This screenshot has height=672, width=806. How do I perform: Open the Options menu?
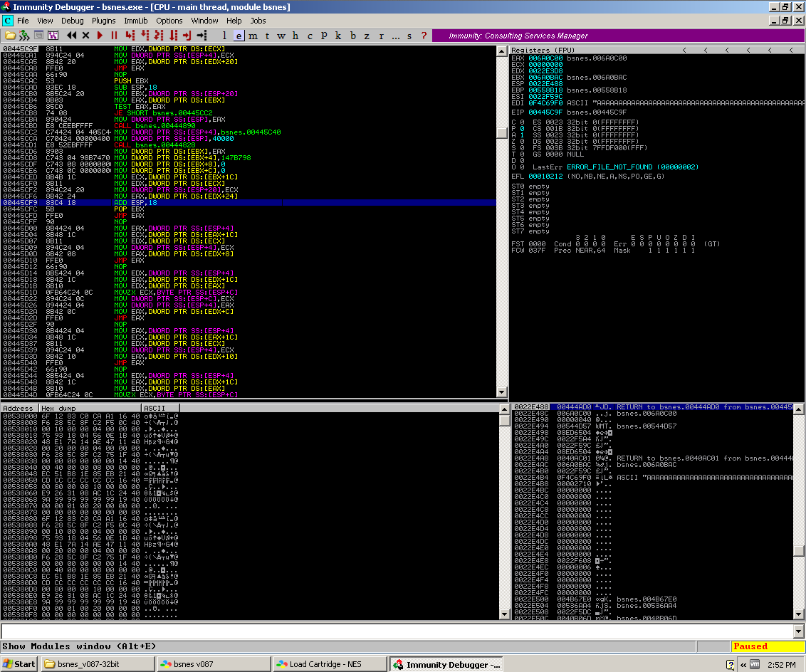169,21
